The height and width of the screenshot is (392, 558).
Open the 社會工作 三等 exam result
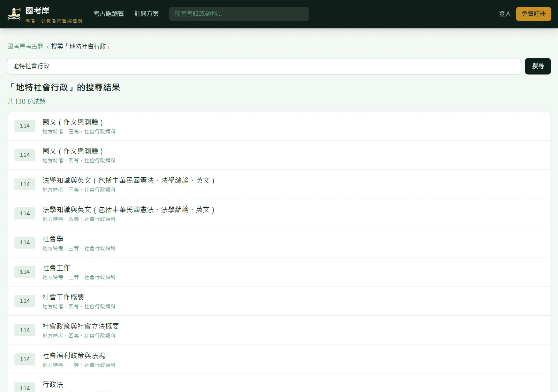279,272
